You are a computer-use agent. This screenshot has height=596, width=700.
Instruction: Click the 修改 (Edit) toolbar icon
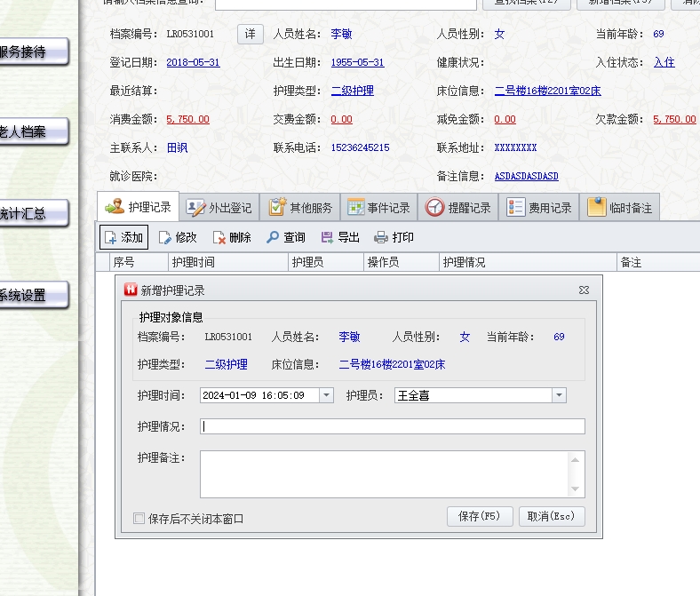pos(165,238)
